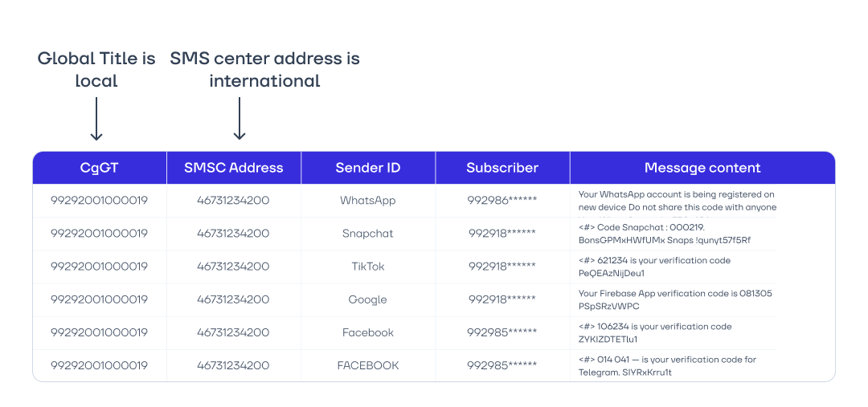Select the Google sender ID cell

(x=368, y=299)
